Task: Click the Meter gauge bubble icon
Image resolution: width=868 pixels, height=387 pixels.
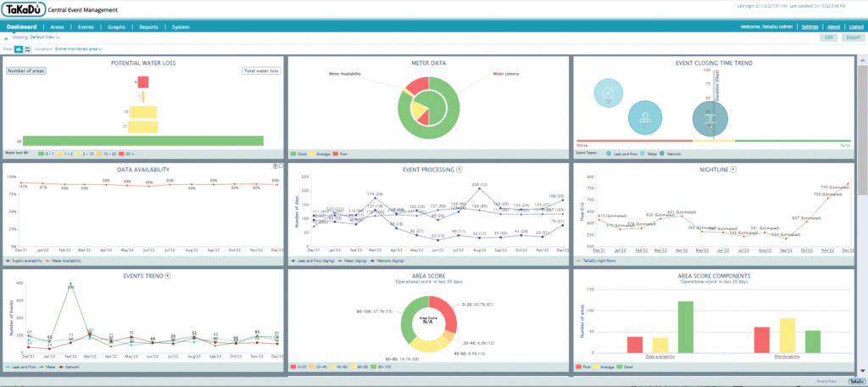Action: (609, 93)
